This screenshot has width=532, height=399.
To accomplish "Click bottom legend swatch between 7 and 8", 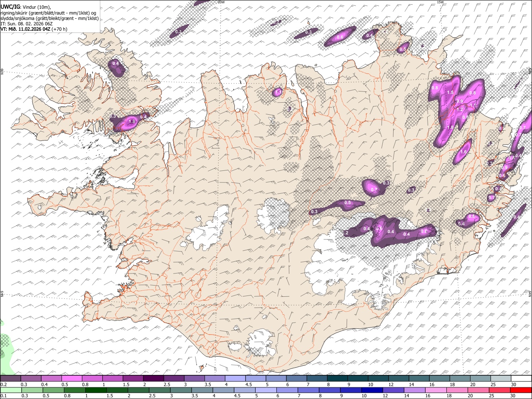I will click(x=309, y=390).
